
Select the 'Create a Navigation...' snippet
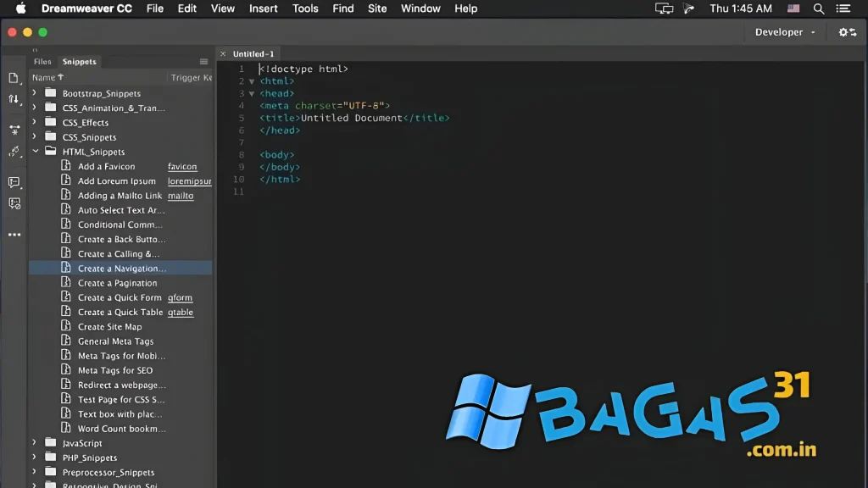[x=122, y=269]
